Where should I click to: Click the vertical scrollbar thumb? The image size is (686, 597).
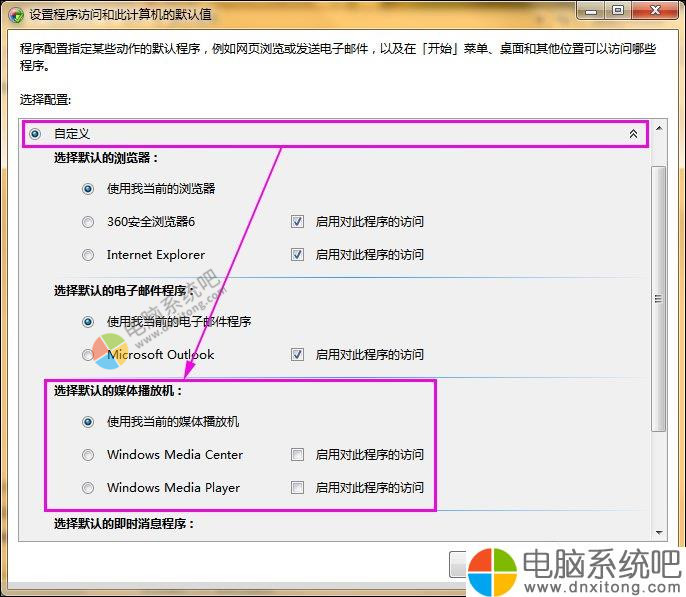[658, 300]
